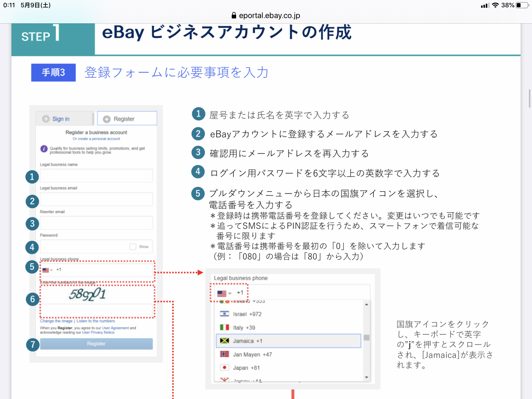Select Japan +81 in the country list

[288, 368]
